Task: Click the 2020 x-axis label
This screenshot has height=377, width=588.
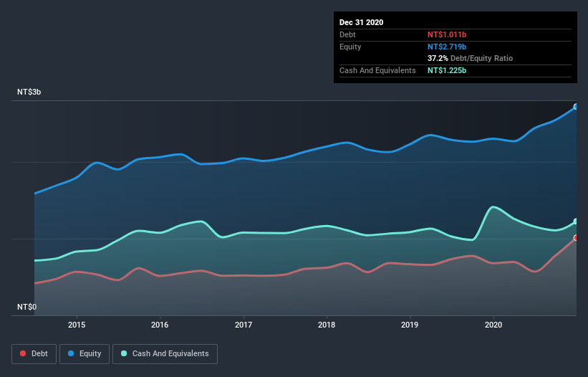Action: (493, 325)
